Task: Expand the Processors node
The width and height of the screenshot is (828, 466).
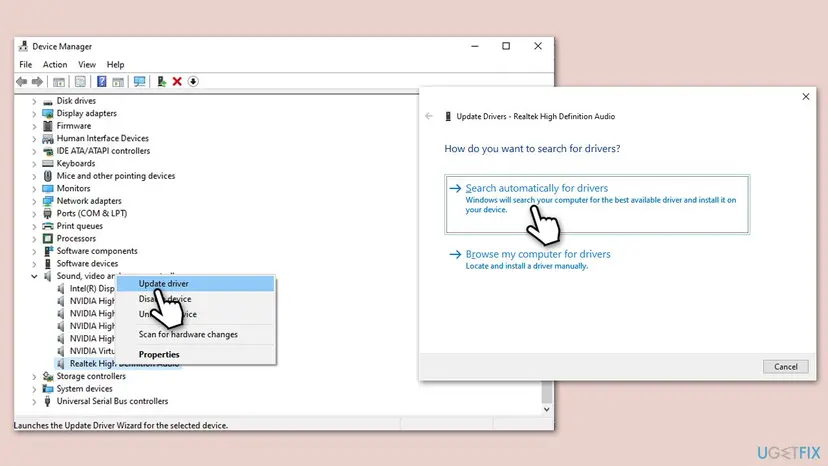Action: click(x=34, y=238)
